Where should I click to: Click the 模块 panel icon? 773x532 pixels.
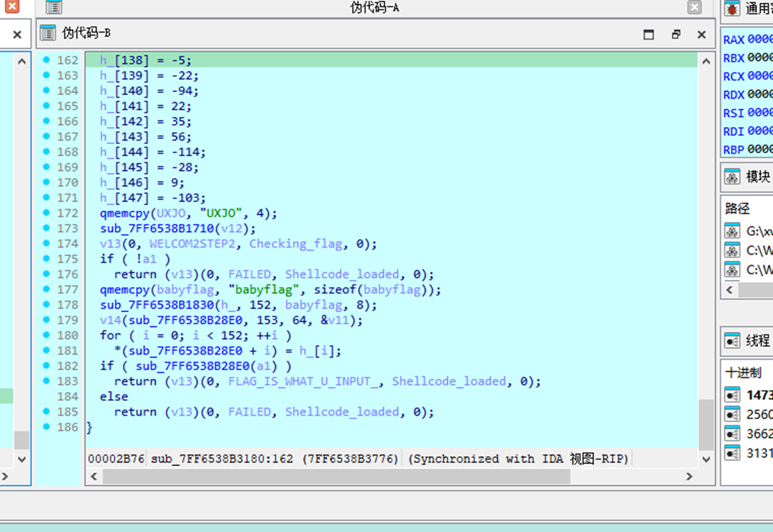[732, 177]
